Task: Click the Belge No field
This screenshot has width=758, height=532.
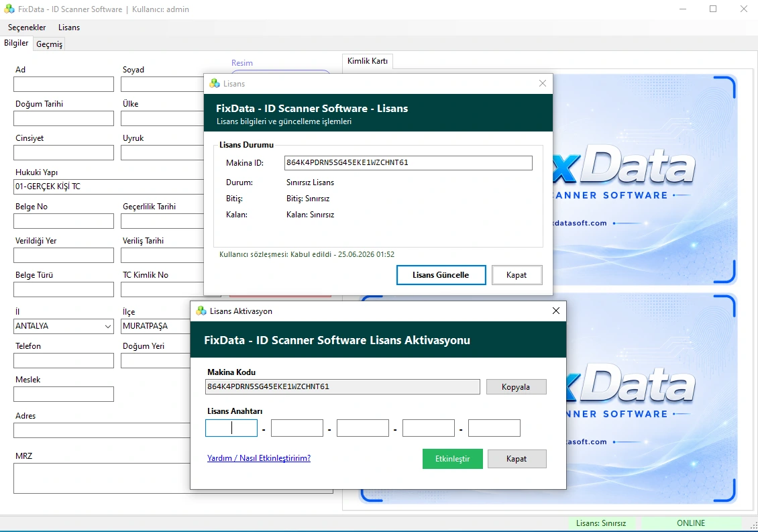Action: pyautogui.click(x=64, y=221)
